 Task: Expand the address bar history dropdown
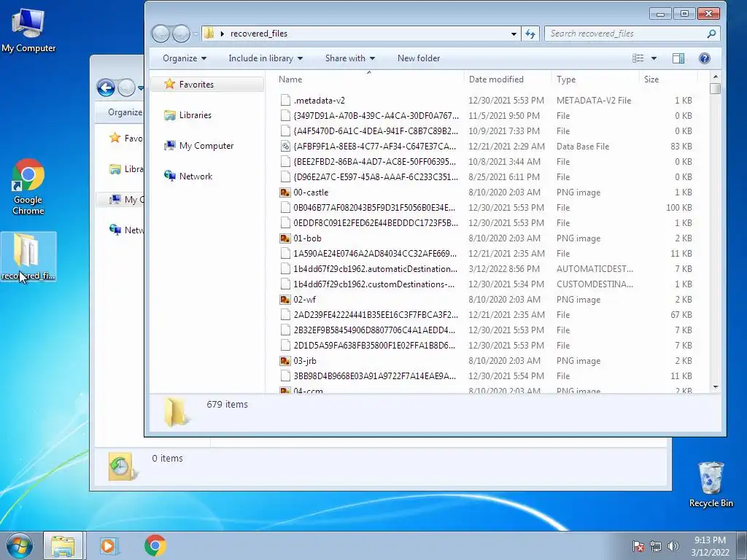[514, 34]
